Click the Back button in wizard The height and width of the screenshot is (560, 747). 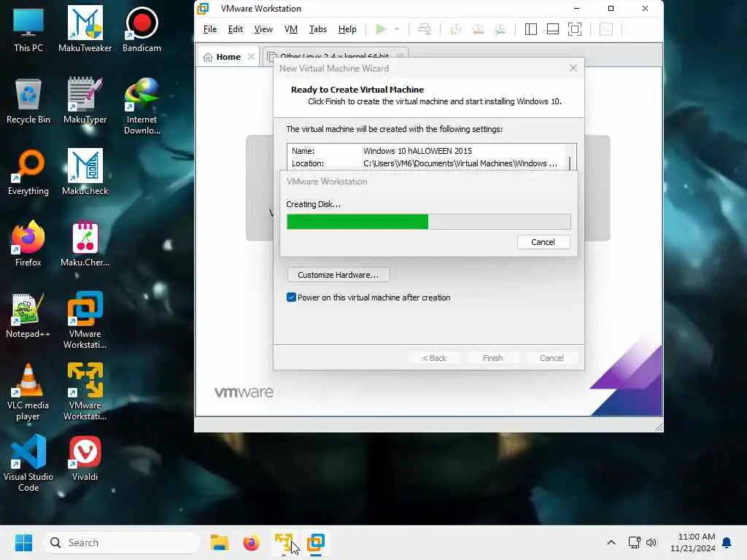click(x=434, y=358)
